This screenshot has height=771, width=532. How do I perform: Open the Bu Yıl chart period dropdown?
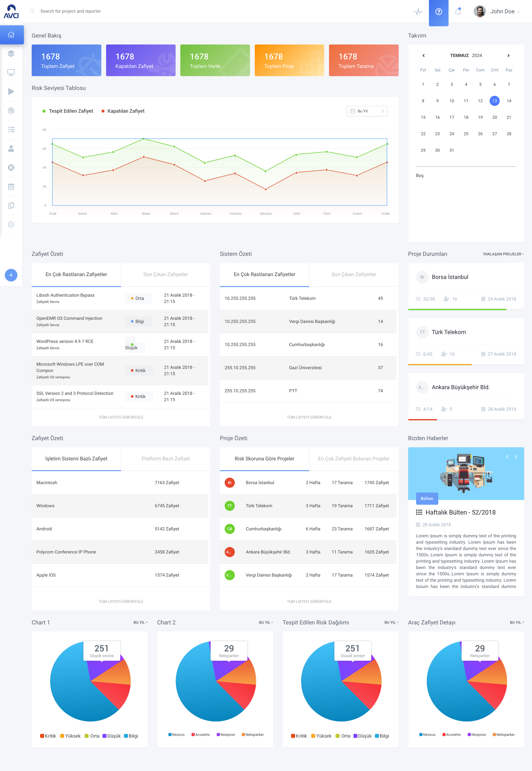[x=367, y=111]
